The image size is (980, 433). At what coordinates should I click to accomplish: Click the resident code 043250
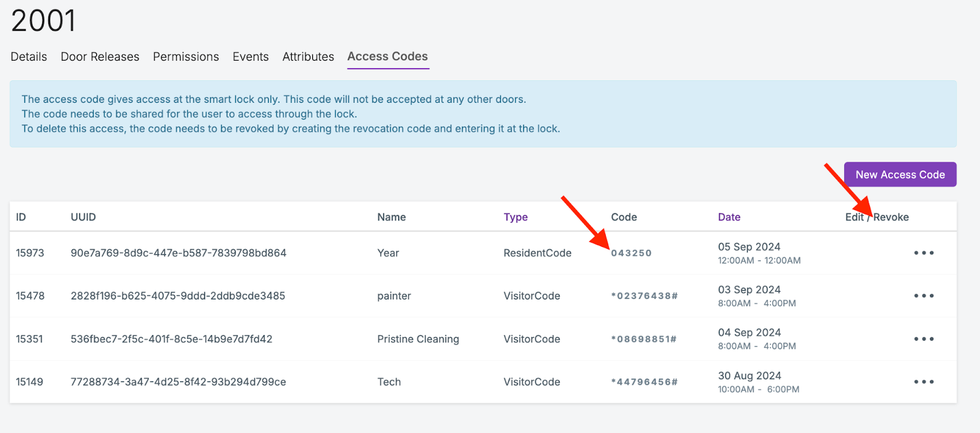coord(631,254)
